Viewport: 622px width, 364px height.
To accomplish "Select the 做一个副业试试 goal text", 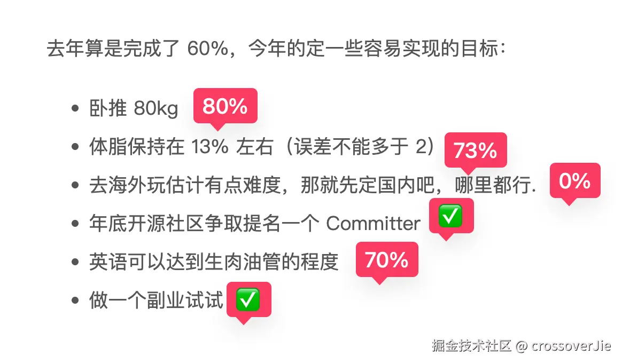I will click(155, 300).
